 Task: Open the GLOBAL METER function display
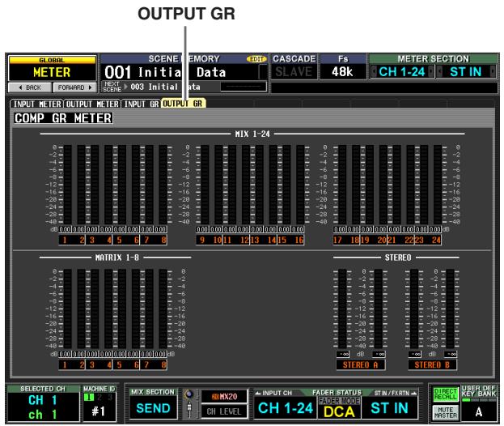(x=52, y=69)
